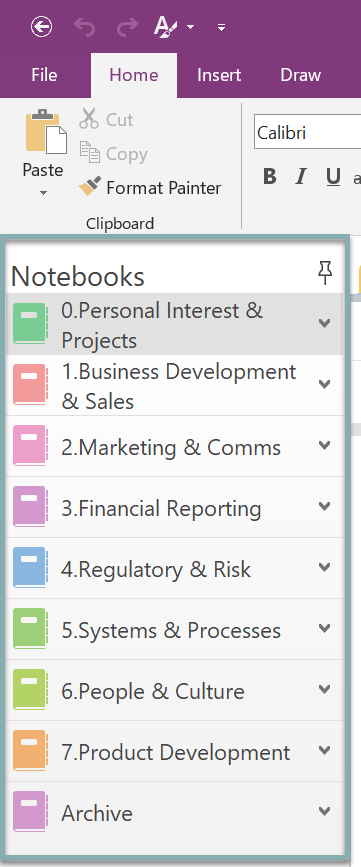This screenshot has width=361, height=867.
Task: Open the Customize Quick Access Toolbar dropdown
Action: click(221, 27)
